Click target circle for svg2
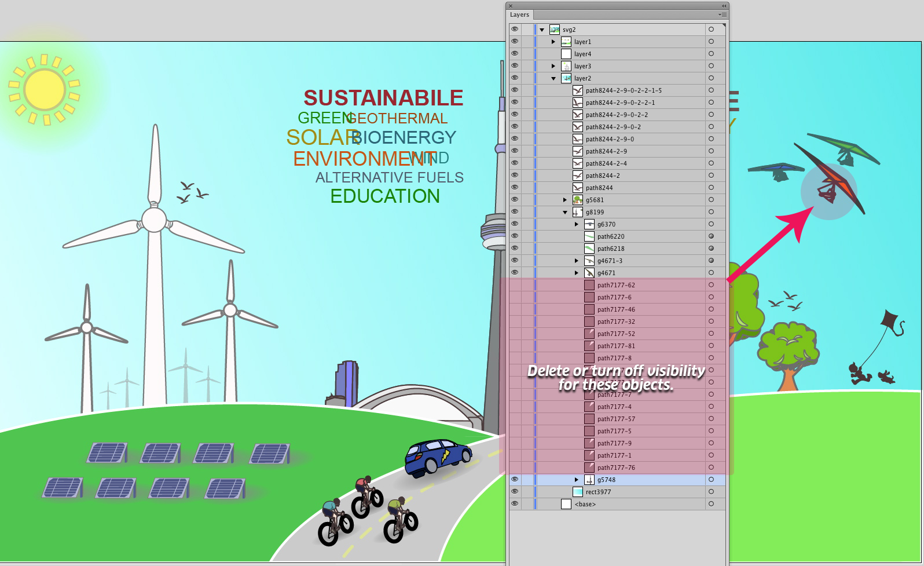Screen dimensions: 924x566 (712, 29)
